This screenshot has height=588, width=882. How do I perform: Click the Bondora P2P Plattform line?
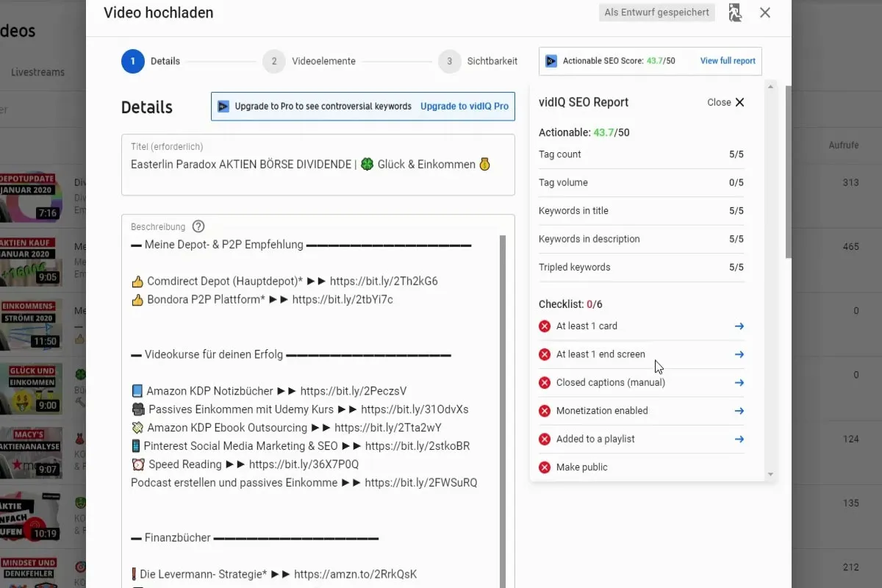[x=262, y=299]
